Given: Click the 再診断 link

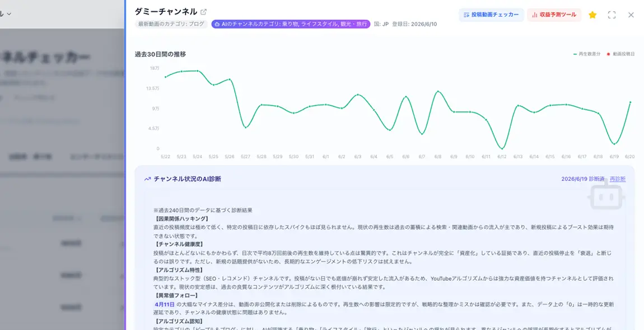Looking at the screenshot, I should (x=618, y=179).
